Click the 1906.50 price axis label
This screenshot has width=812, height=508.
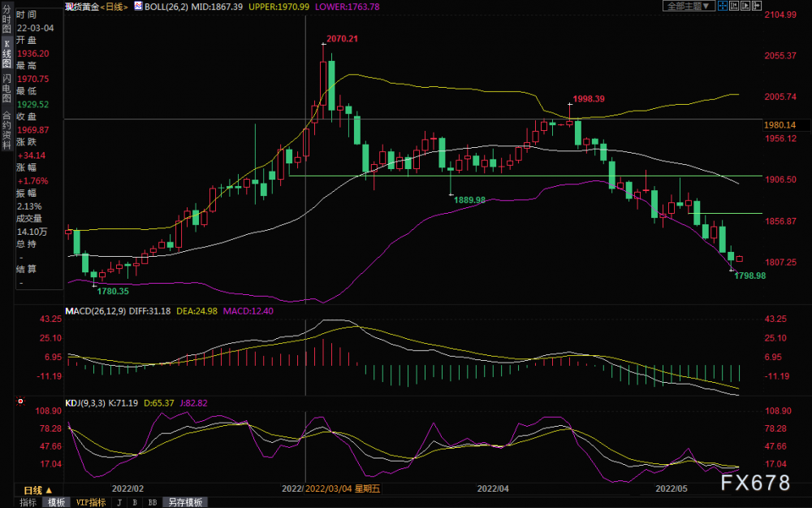(780, 180)
